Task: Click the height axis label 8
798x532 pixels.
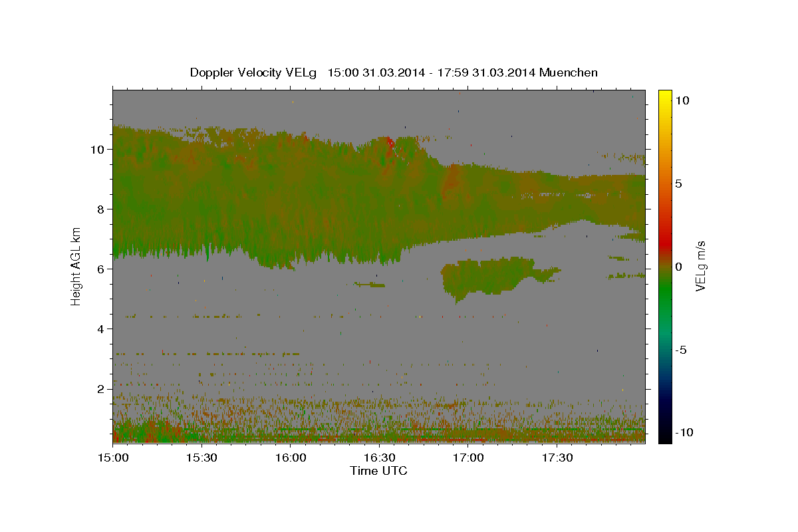Action: click(x=102, y=209)
